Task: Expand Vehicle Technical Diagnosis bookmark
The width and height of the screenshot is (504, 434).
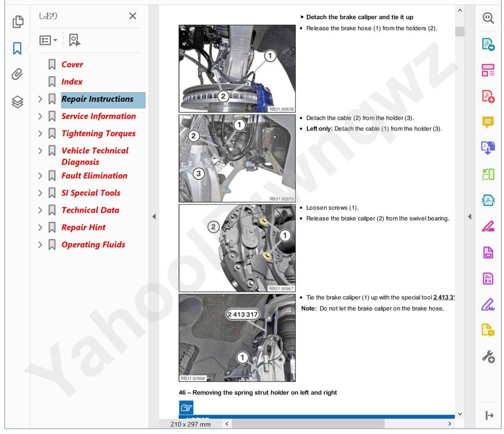Action: 40,151
